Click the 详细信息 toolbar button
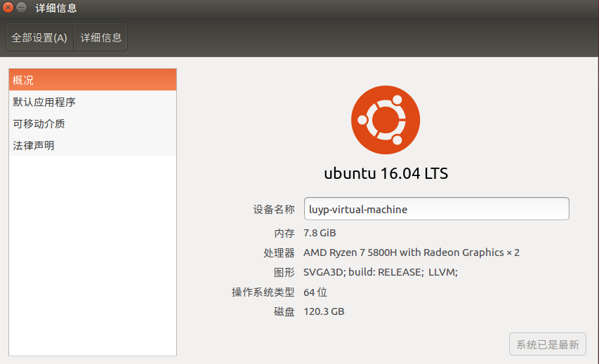The height and width of the screenshot is (364, 599). pyautogui.click(x=101, y=37)
